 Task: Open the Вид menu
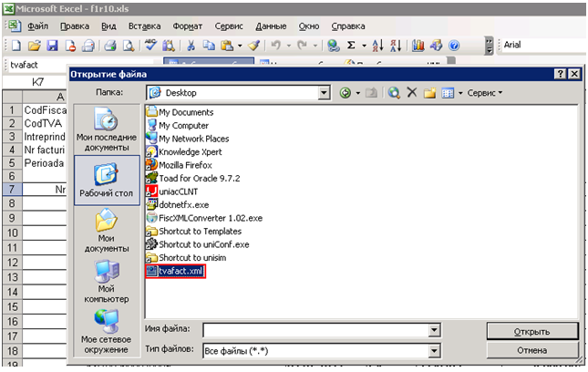pos(108,26)
